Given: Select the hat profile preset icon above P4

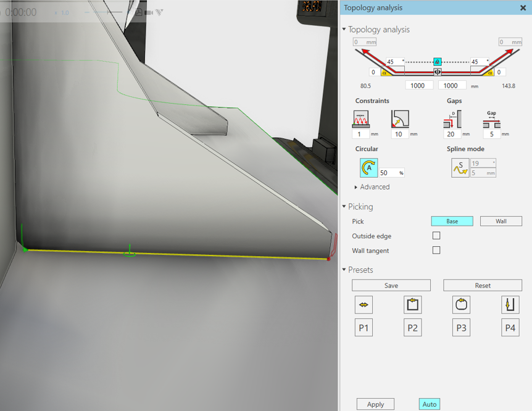Looking at the screenshot, I should (510, 304).
